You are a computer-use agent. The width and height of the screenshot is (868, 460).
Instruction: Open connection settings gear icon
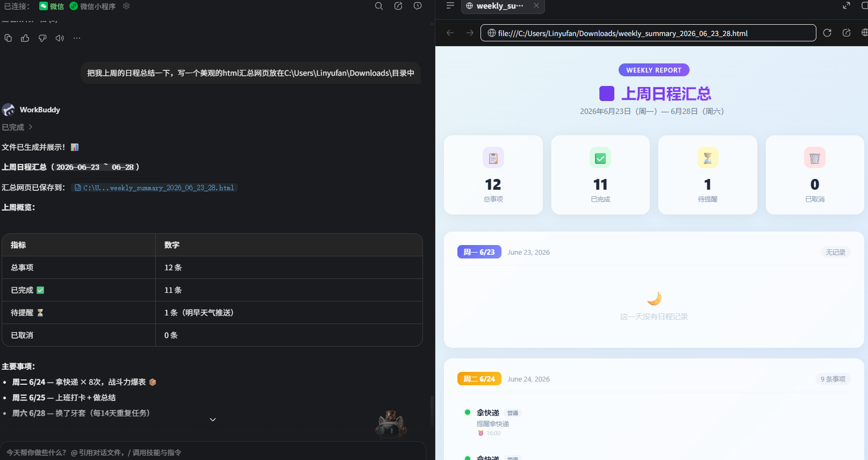pyautogui.click(x=126, y=6)
